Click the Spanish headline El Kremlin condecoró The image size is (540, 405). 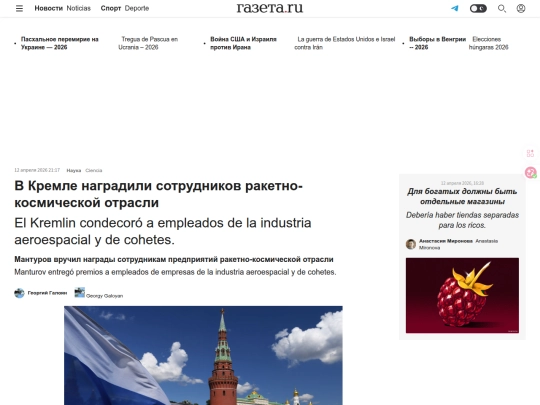163,231
